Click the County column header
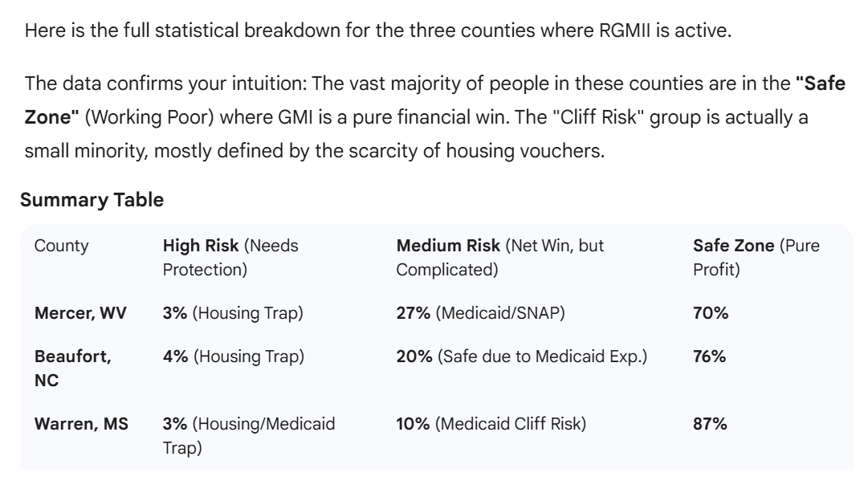The height and width of the screenshot is (485, 868). [x=62, y=247]
